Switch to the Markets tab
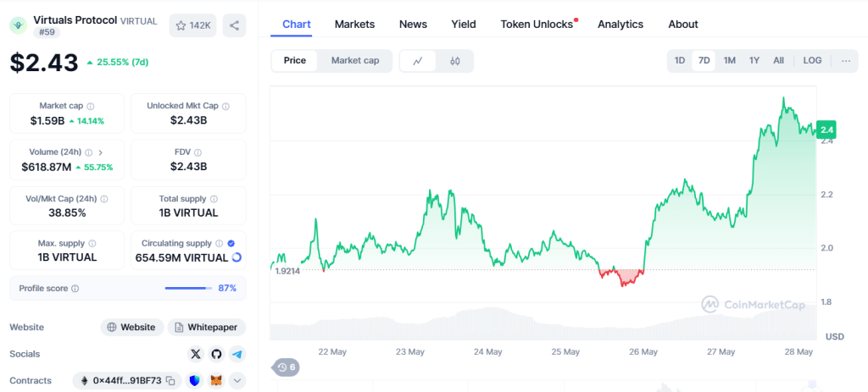Viewport: 868px width, 392px height. coord(354,24)
